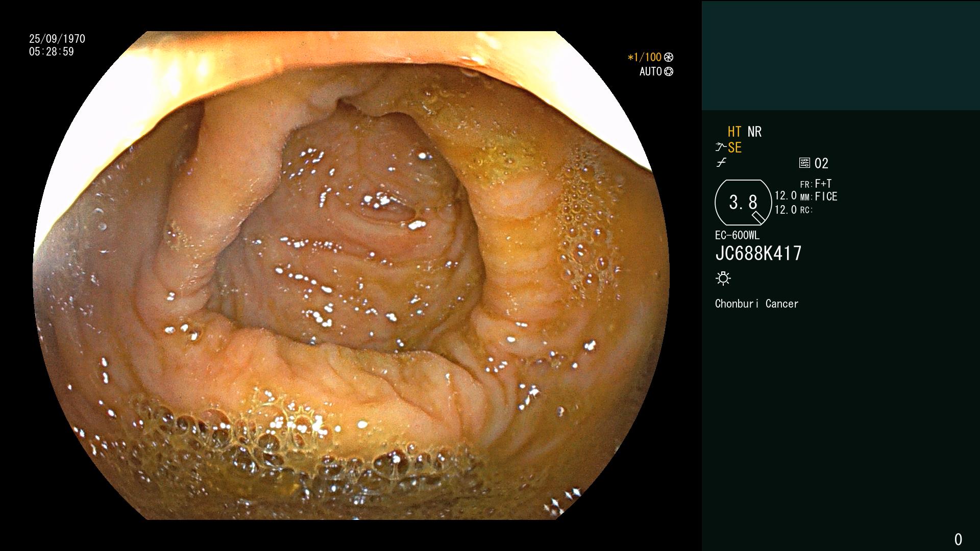Click the upper 12.0 value

click(786, 195)
